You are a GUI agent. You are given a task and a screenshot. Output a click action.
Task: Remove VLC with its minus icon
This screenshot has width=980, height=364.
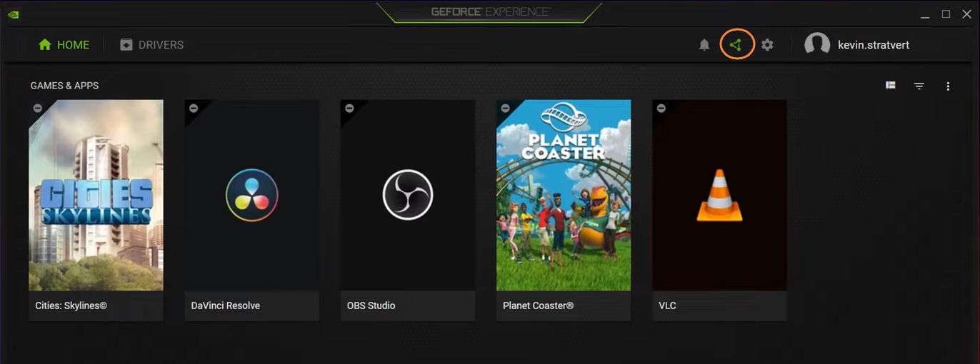tap(661, 108)
